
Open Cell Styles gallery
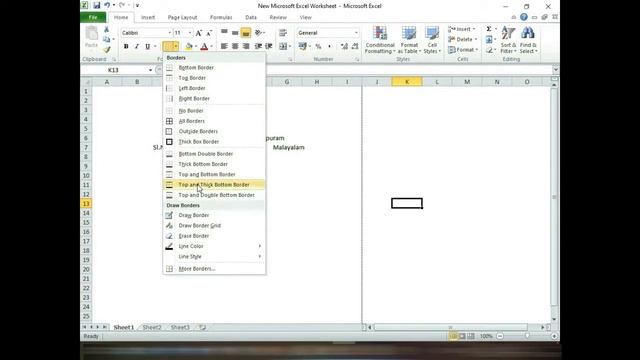pyautogui.click(x=432, y=40)
